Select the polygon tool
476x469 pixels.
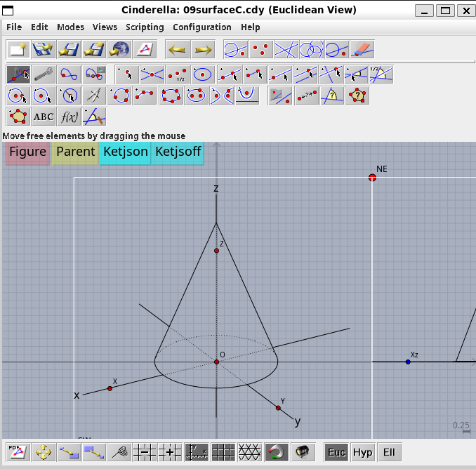click(x=18, y=117)
